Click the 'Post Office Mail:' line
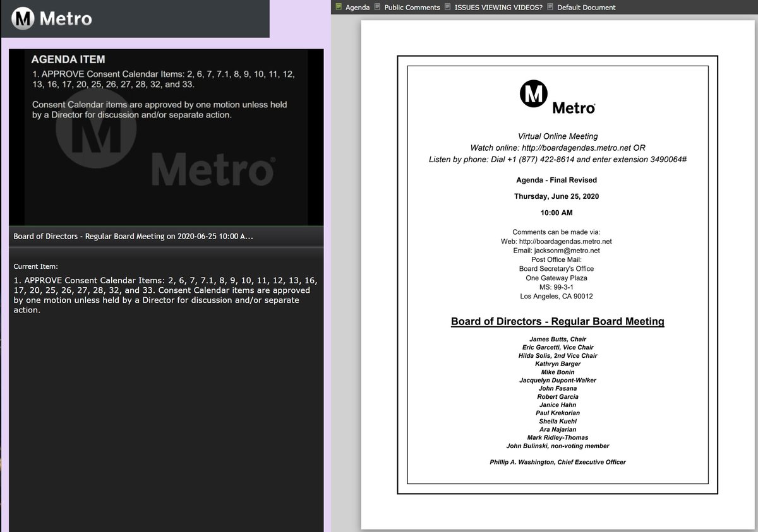Image resolution: width=758 pixels, height=532 pixels. click(x=556, y=259)
